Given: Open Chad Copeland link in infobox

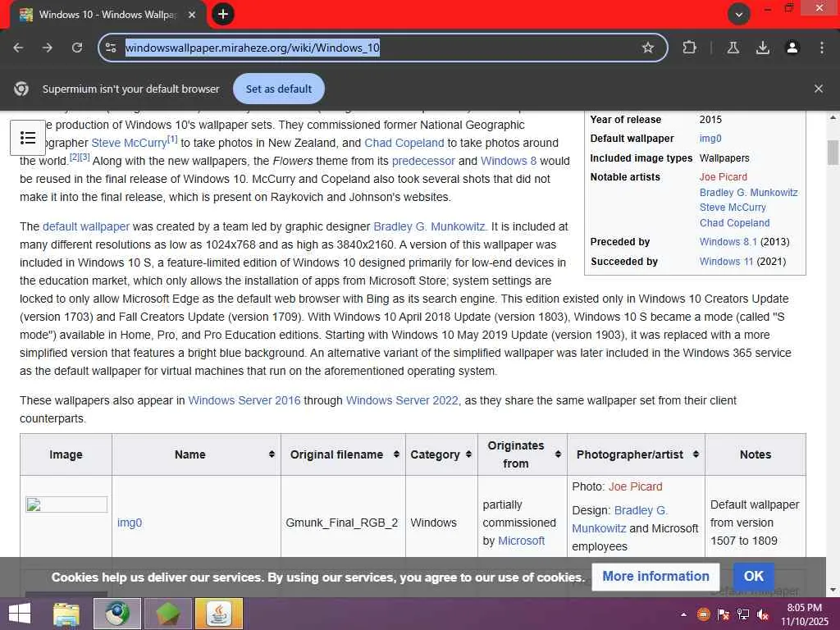Looking at the screenshot, I should click(x=734, y=223).
